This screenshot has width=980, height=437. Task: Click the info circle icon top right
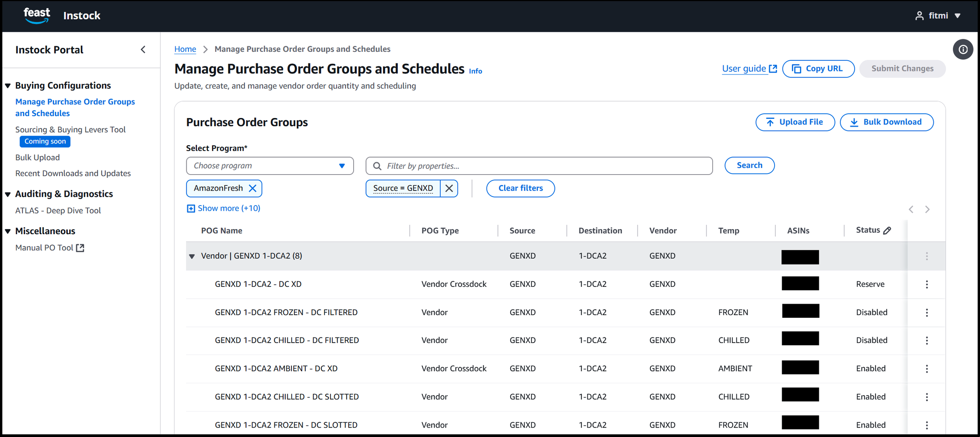click(963, 49)
